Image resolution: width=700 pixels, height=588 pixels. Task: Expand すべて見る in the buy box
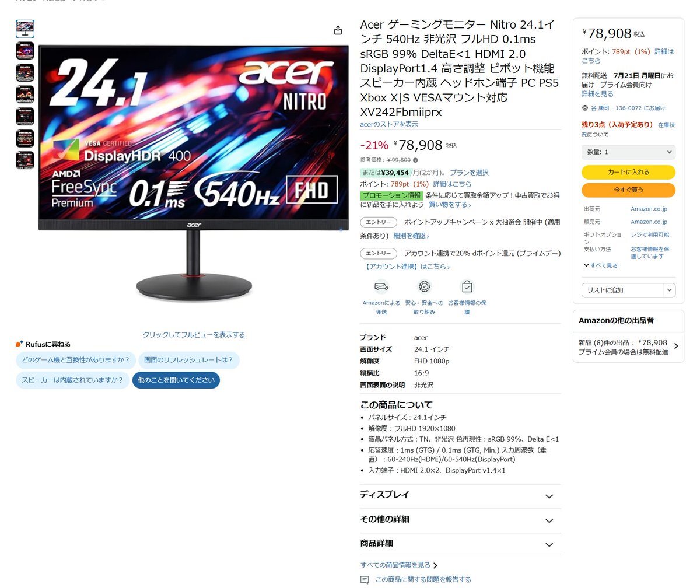(x=600, y=265)
